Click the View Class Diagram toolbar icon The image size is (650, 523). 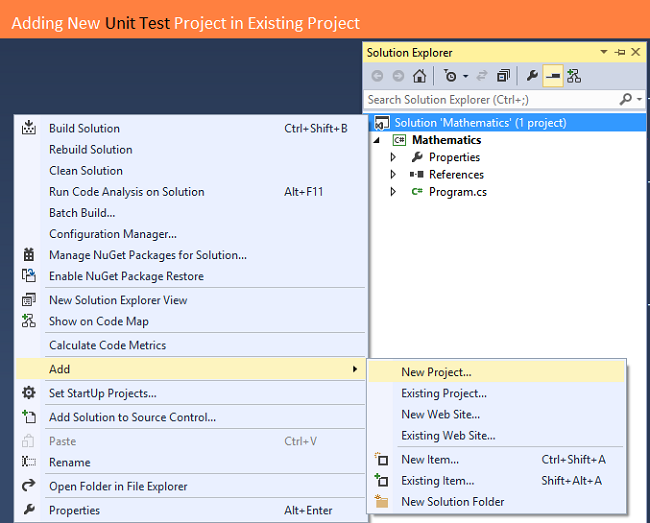pos(574,76)
